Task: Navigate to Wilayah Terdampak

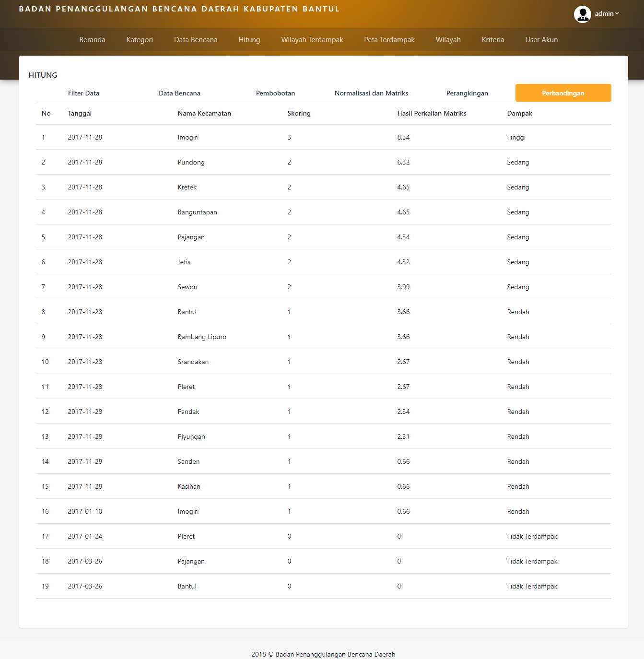Action: [x=312, y=40]
